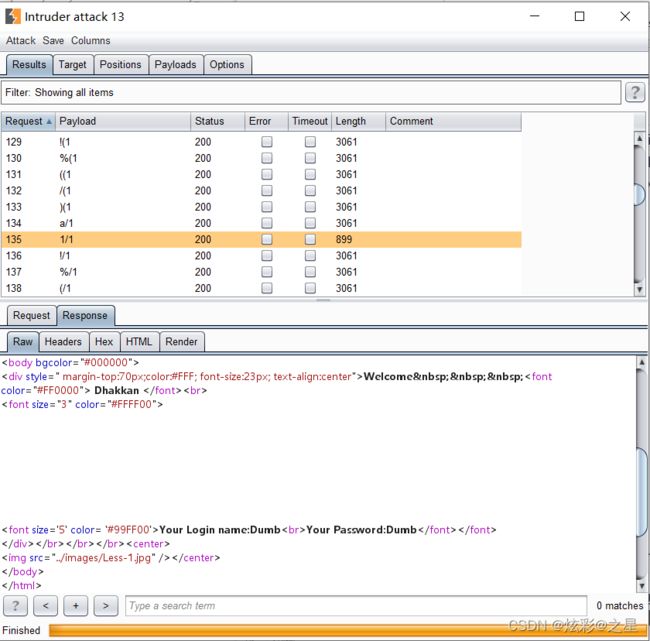Screen dimensions: 650x641
Task: Click the search term input field
Action: [x=356, y=606]
